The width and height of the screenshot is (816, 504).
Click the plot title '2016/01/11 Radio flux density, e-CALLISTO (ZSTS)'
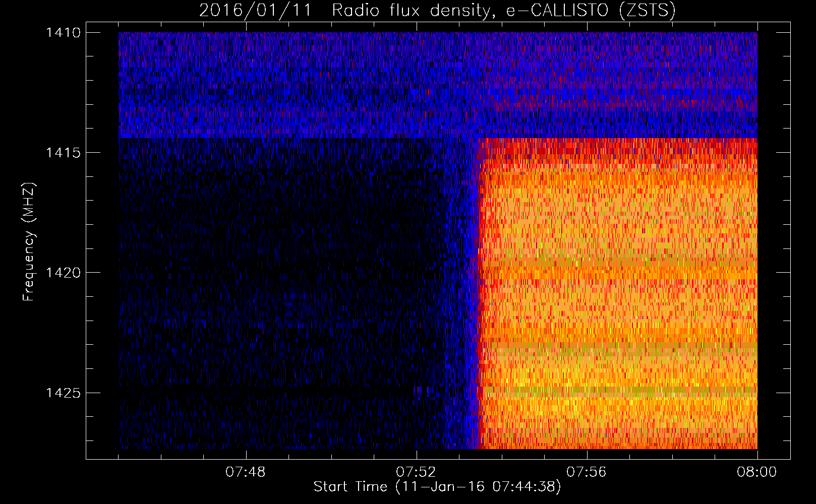(437, 11)
